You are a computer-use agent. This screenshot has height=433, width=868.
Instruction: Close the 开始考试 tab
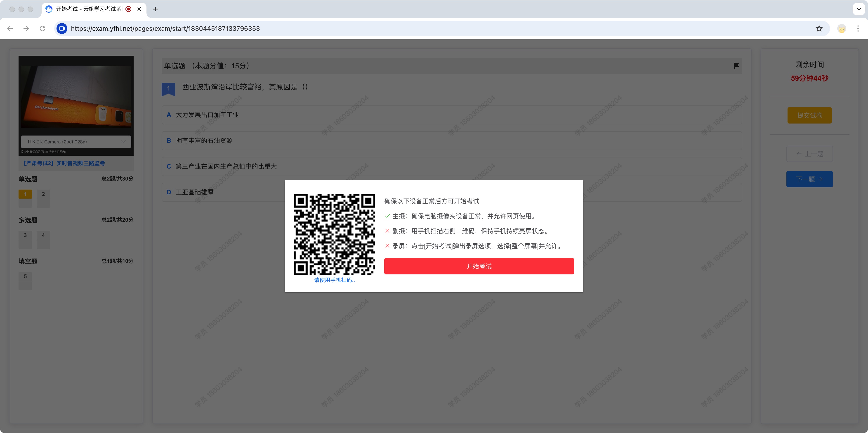(x=139, y=9)
